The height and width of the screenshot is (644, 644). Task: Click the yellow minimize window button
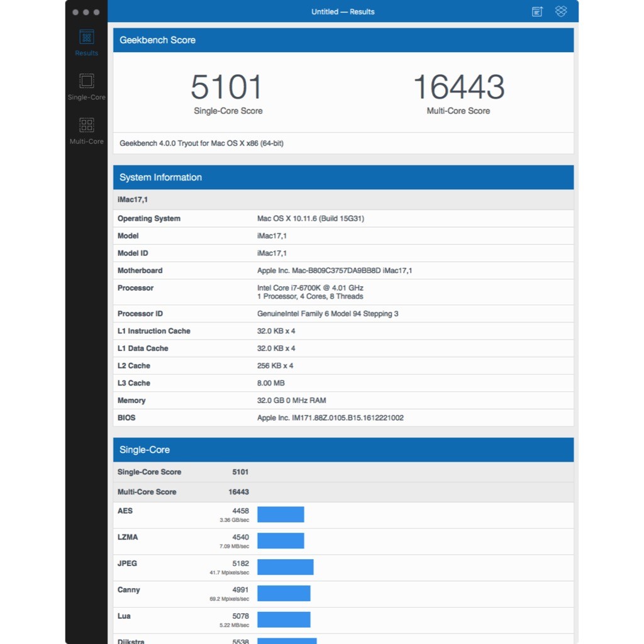click(x=86, y=13)
